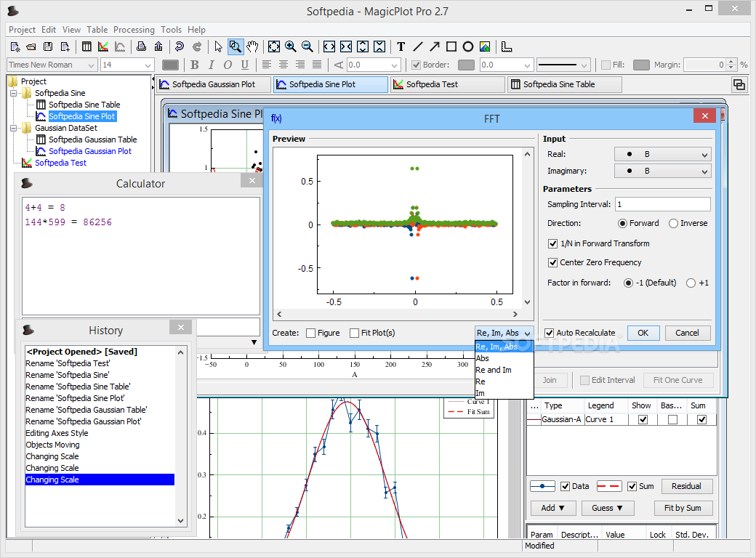Click the Auto Scale fit-all icon
The height and width of the screenshot is (558, 756).
274,46
